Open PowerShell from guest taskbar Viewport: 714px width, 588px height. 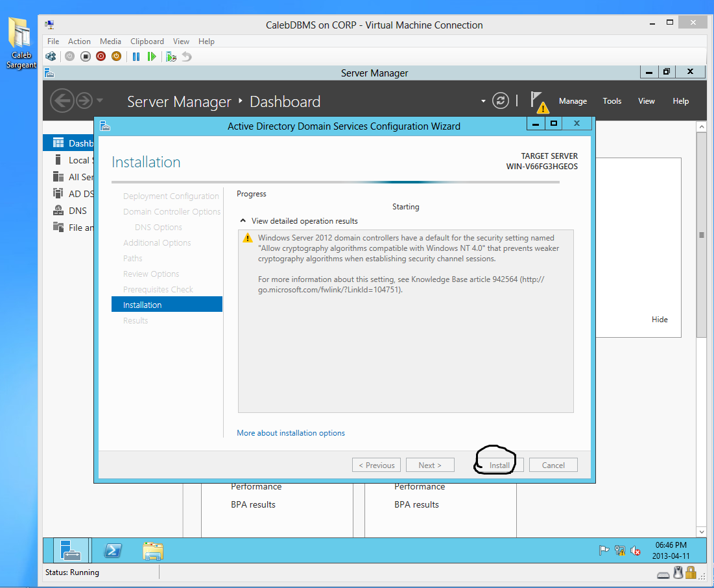(112, 550)
